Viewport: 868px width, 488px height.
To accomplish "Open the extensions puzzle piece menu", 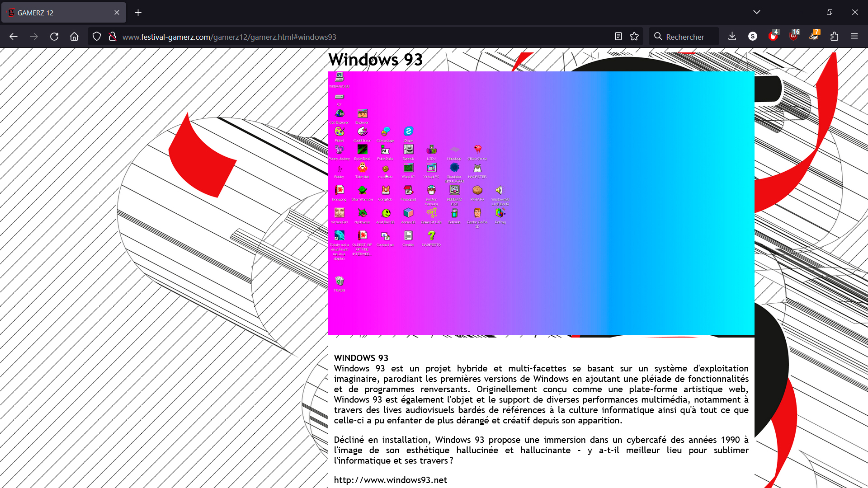I will click(x=834, y=37).
